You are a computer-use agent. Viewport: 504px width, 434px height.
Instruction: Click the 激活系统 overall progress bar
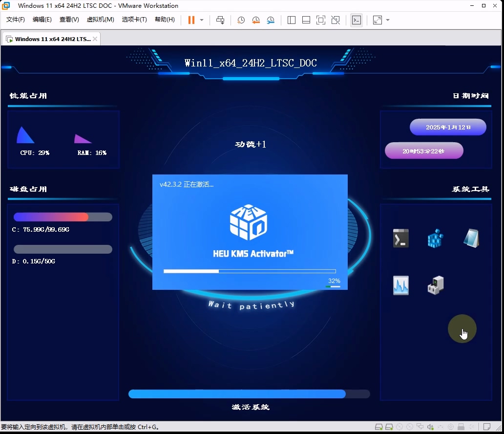coord(249,394)
